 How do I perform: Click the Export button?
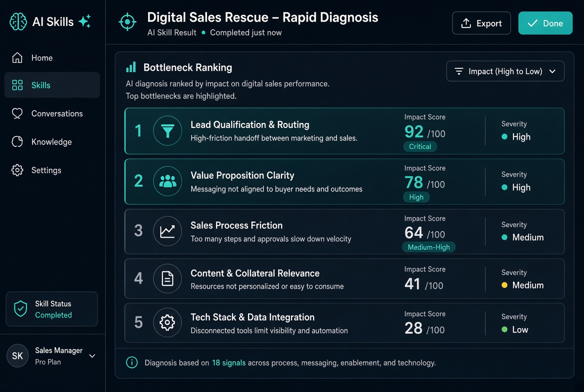tap(481, 23)
